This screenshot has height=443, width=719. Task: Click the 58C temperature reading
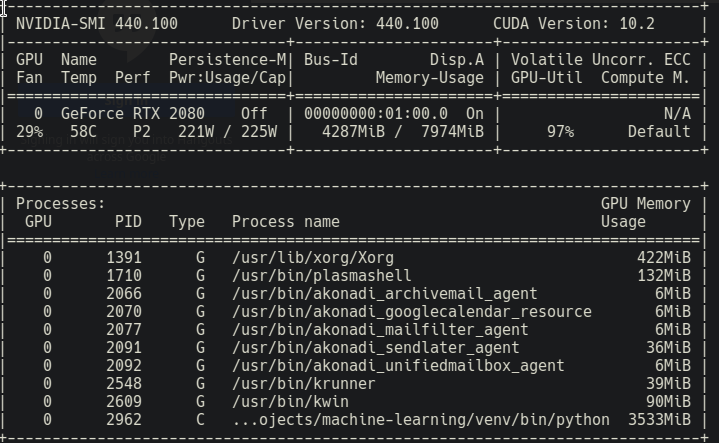83,132
